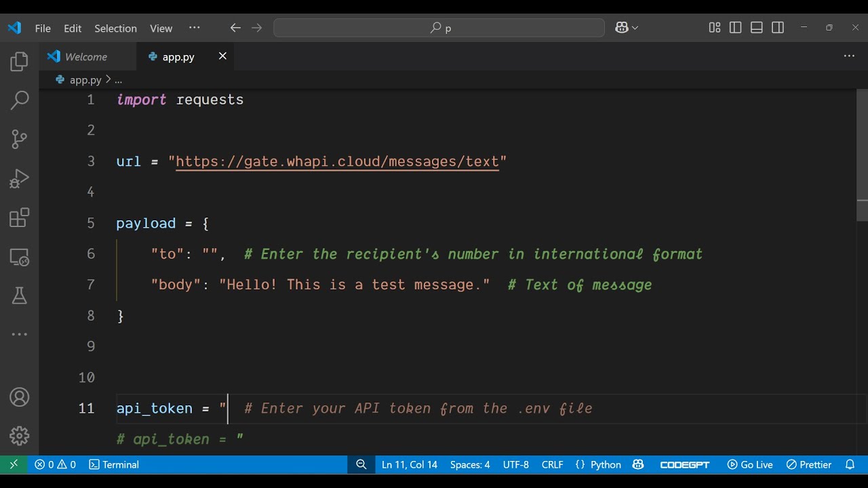Image resolution: width=868 pixels, height=488 pixels.
Task: Open the Manage gear menu
Action: (x=19, y=436)
